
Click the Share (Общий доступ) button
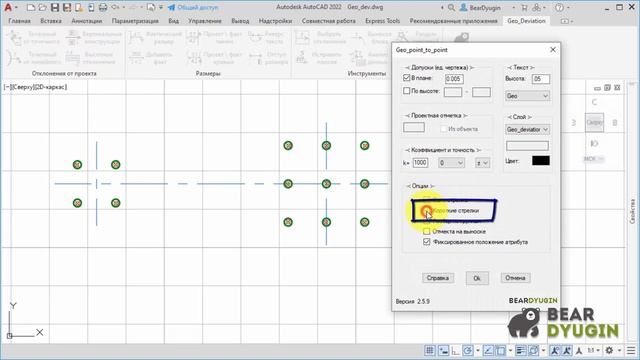193,7
